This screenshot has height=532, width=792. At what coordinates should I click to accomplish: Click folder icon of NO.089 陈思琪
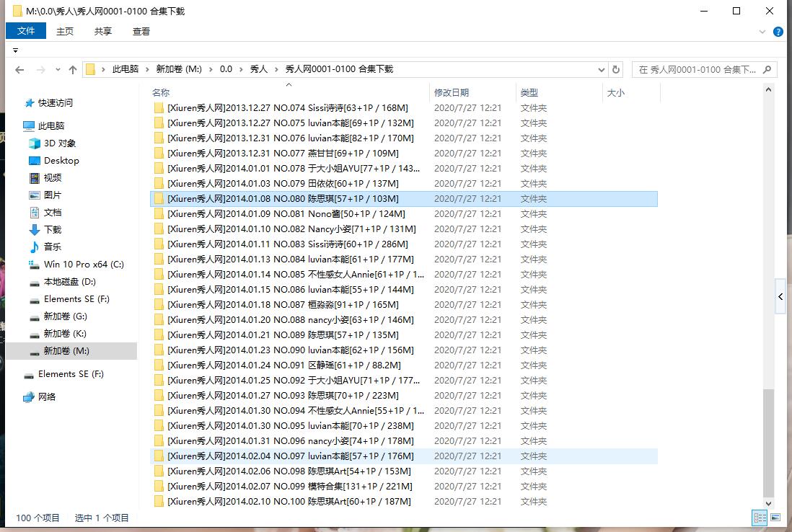(x=159, y=335)
